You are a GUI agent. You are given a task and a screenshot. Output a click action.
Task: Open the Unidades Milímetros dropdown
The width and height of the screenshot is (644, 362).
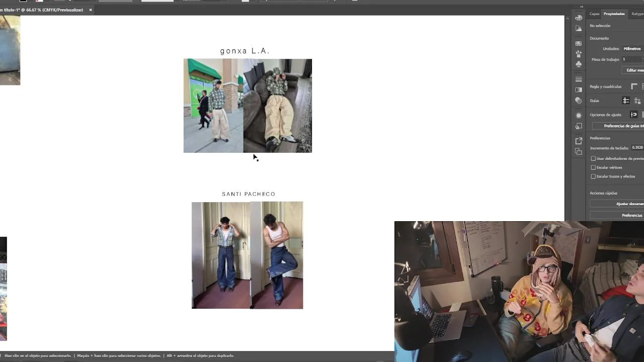tap(633, 49)
